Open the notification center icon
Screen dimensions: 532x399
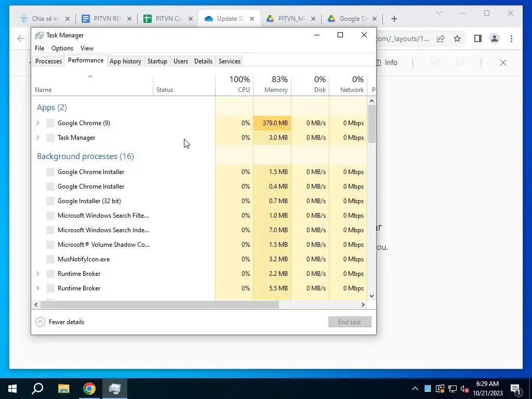click(x=515, y=389)
